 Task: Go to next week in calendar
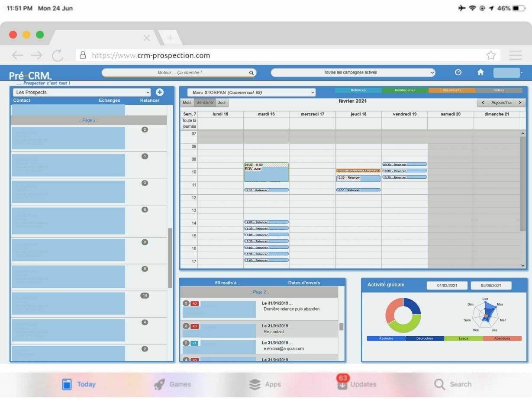pos(520,103)
